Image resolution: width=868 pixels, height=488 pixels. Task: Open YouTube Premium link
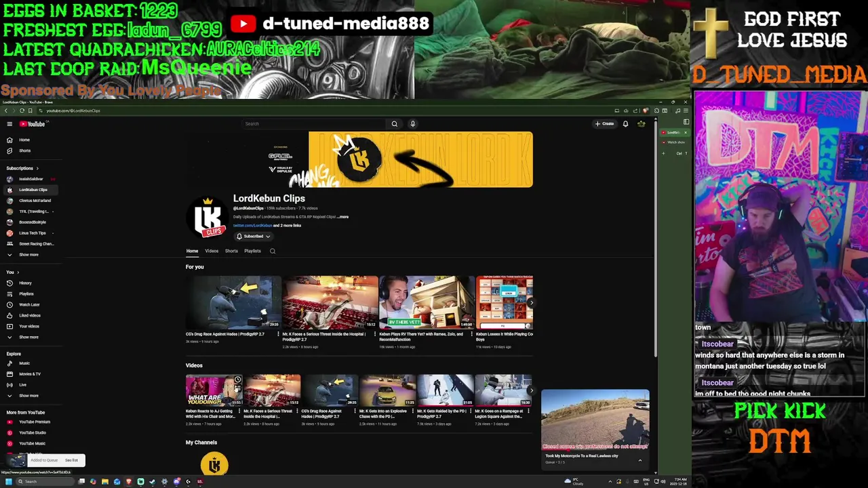[31, 422]
